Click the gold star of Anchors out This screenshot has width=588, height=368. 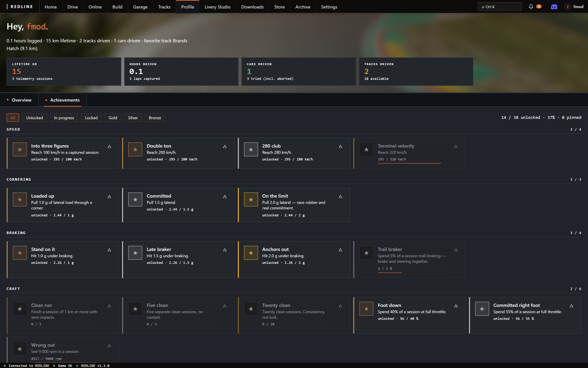(251, 253)
